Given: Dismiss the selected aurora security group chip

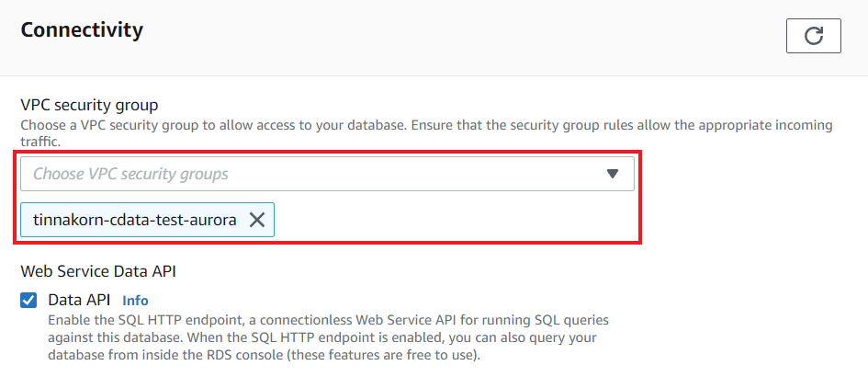Looking at the screenshot, I should [x=256, y=220].
